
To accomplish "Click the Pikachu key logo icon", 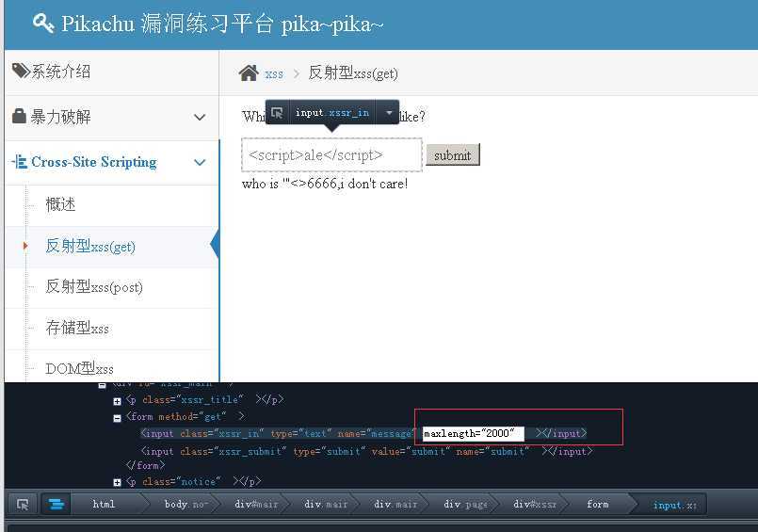I will pyautogui.click(x=43, y=23).
